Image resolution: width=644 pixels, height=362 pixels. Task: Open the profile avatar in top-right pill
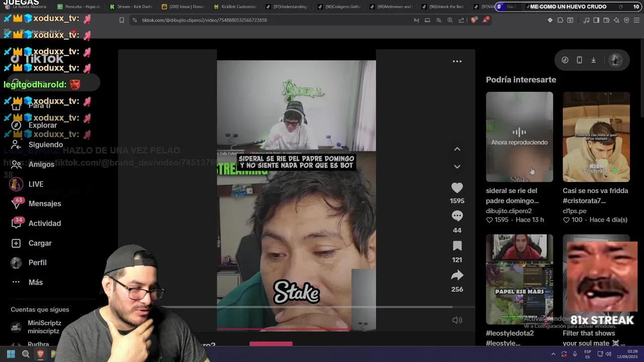pos(615,60)
